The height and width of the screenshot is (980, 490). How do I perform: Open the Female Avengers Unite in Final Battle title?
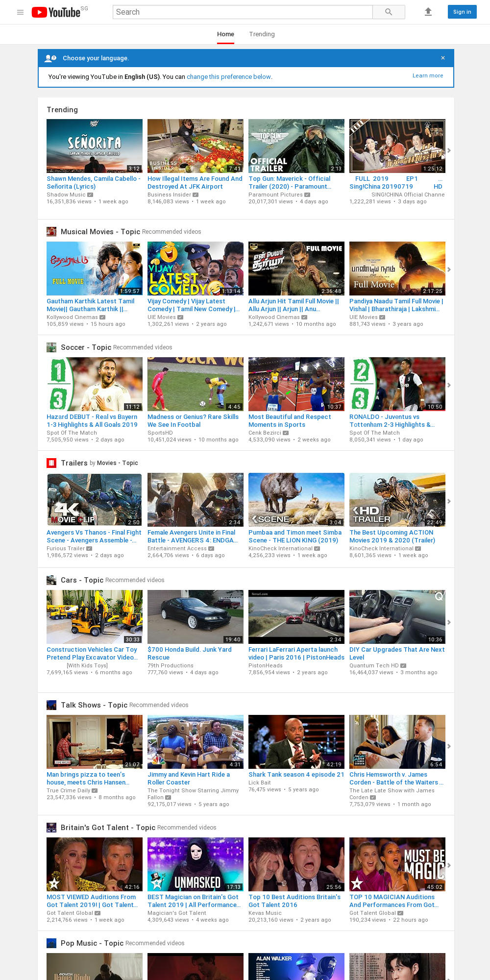click(x=193, y=537)
